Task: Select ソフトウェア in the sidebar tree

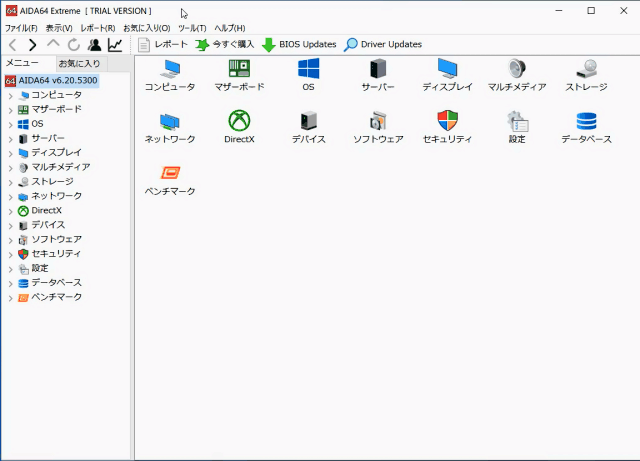Action: pos(56,239)
